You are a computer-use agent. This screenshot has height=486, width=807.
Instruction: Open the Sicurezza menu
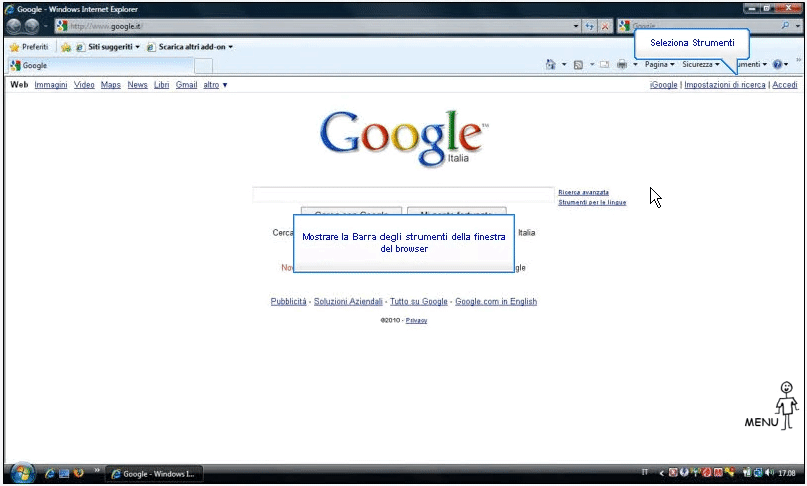tap(700, 64)
